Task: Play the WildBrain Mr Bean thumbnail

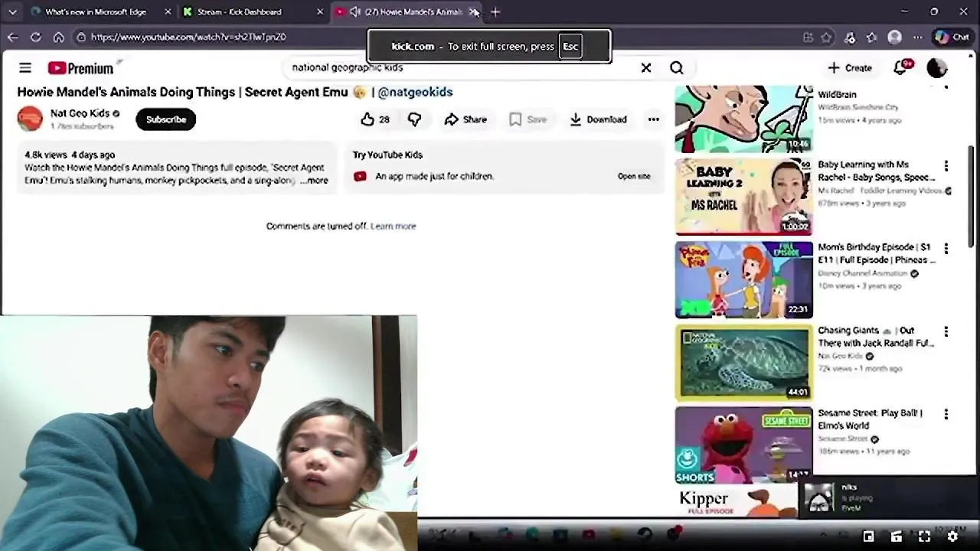Action: point(743,119)
